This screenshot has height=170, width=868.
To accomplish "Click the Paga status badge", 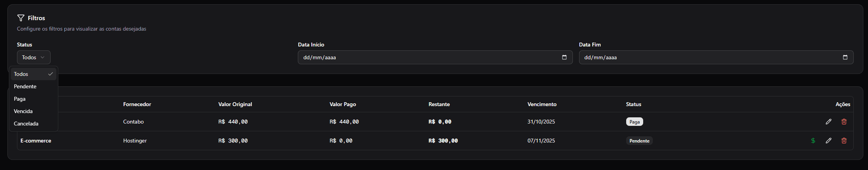I will tap(634, 122).
